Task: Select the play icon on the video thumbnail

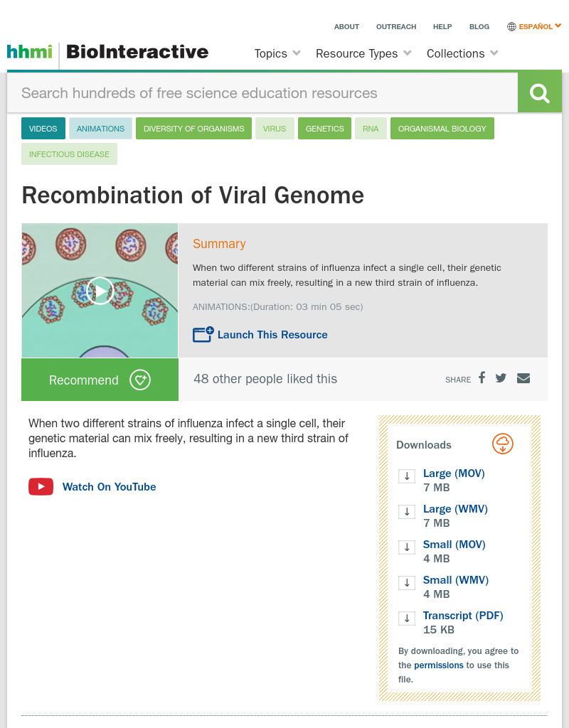Action: tap(100, 290)
